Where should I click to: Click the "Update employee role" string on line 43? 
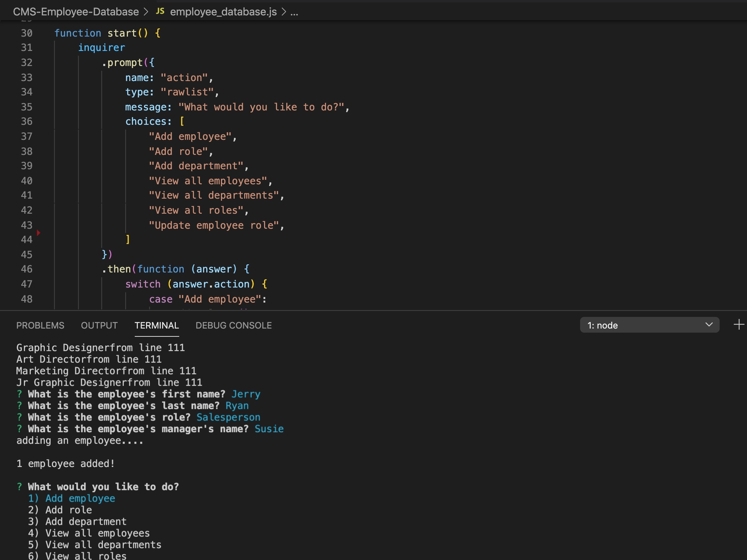click(214, 225)
